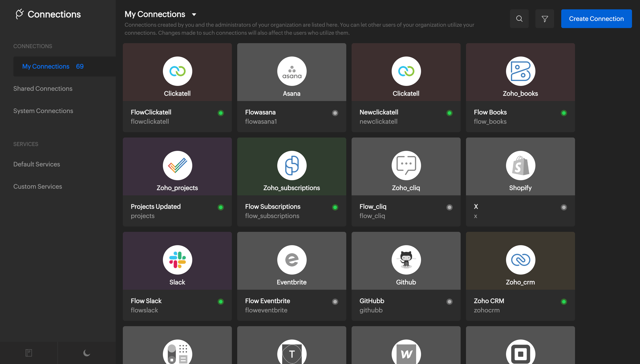The width and height of the screenshot is (640, 364).
Task: Click the My Connections page heading
Action: click(x=155, y=14)
